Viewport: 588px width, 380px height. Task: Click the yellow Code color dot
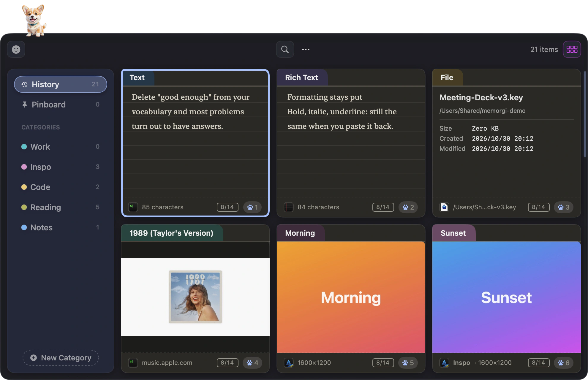[x=24, y=187]
